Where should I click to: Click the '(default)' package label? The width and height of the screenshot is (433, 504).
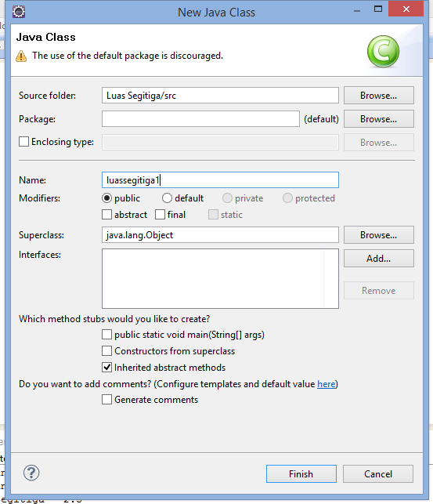coord(321,119)
